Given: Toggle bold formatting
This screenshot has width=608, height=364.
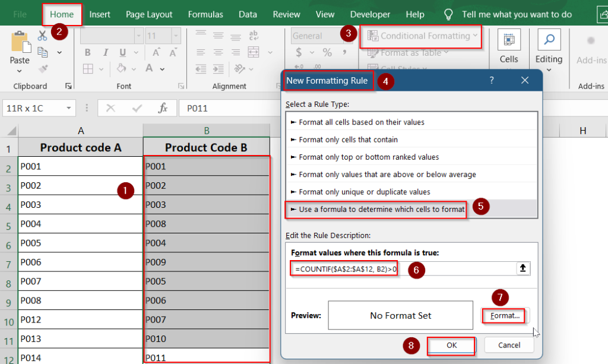Looking at the screenshot, I should (88, 53).
